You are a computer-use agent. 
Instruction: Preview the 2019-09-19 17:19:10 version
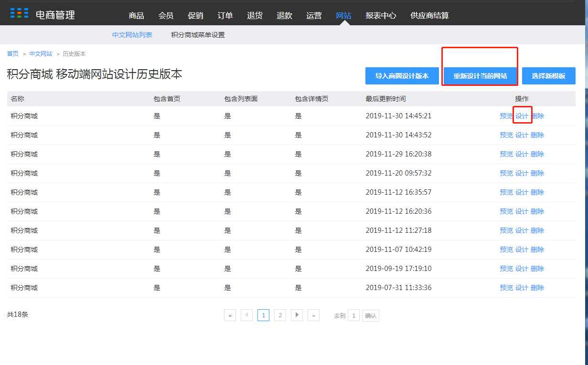coord(506,269)
